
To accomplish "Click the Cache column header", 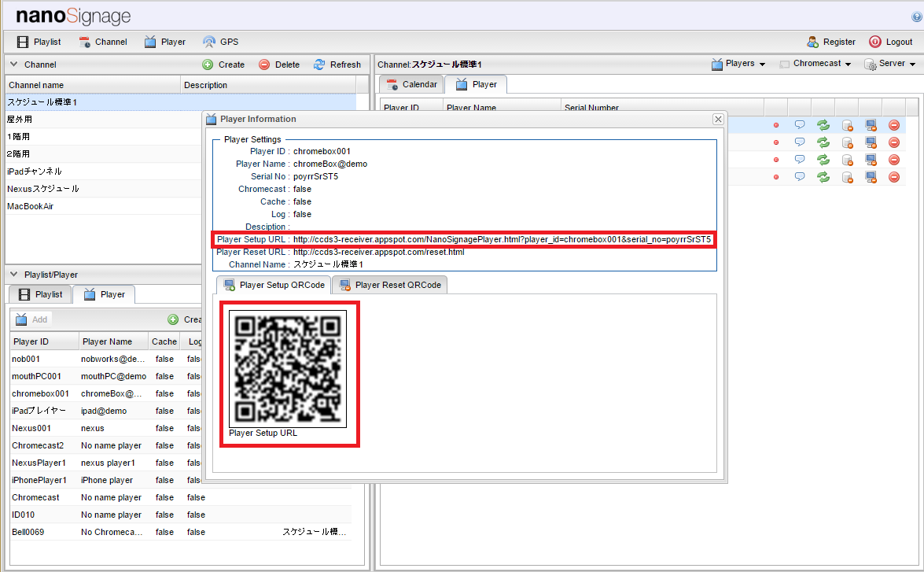I will pyautogui.click(x=164, y=341).
